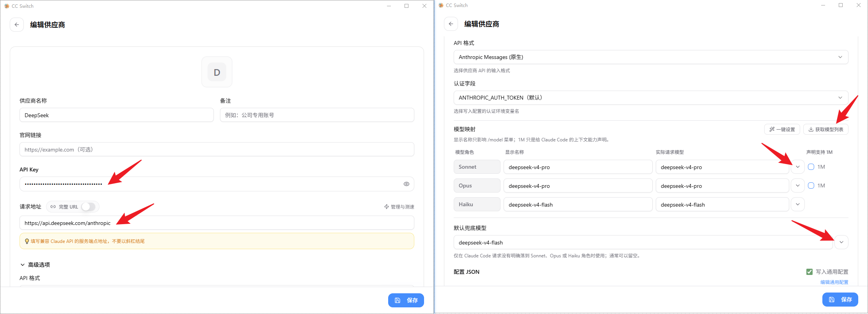Image resolution: width=868 pixels, height=314 pixels.
Task: Close the right CC Switch window
Action: pos(859,5)
